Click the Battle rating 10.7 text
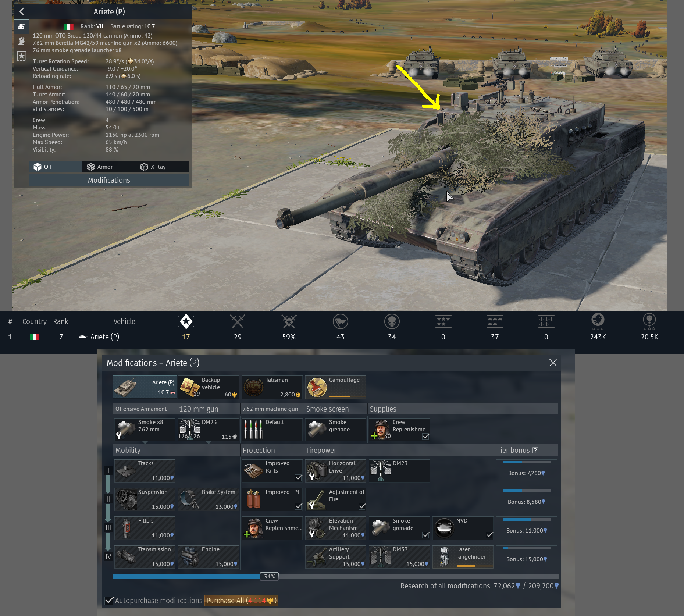 point(132,26)
